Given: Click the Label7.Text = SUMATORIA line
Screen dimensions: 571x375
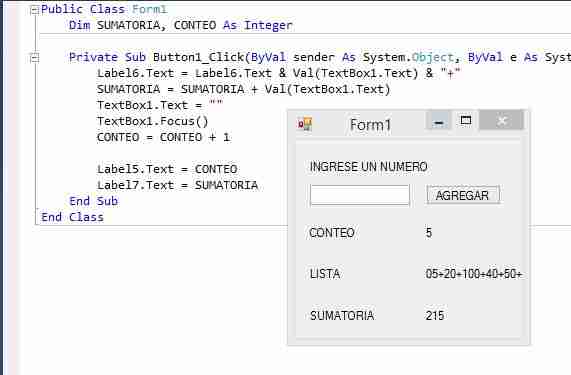Looking at the screenshot, I should tap(177, 185).
